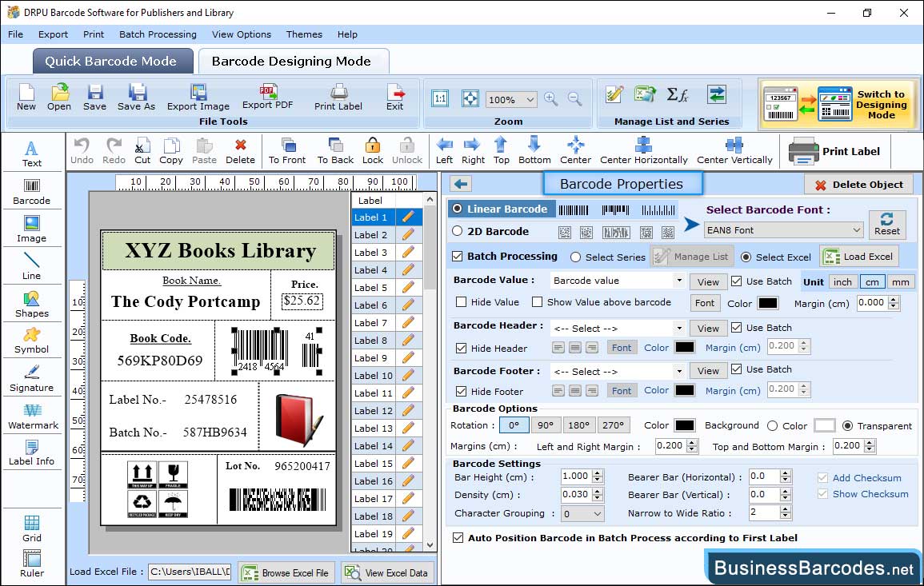Image resolution: width=924 pixels, height=586 pixels.
Task: Click the Open file icon
Action: click(x=59, y=98)
